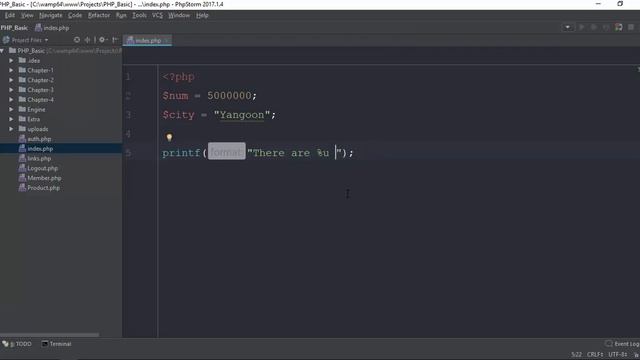Expand the Chapter-4 folder arrow
This screenshot has width=640, height=360.
[11, 100]
